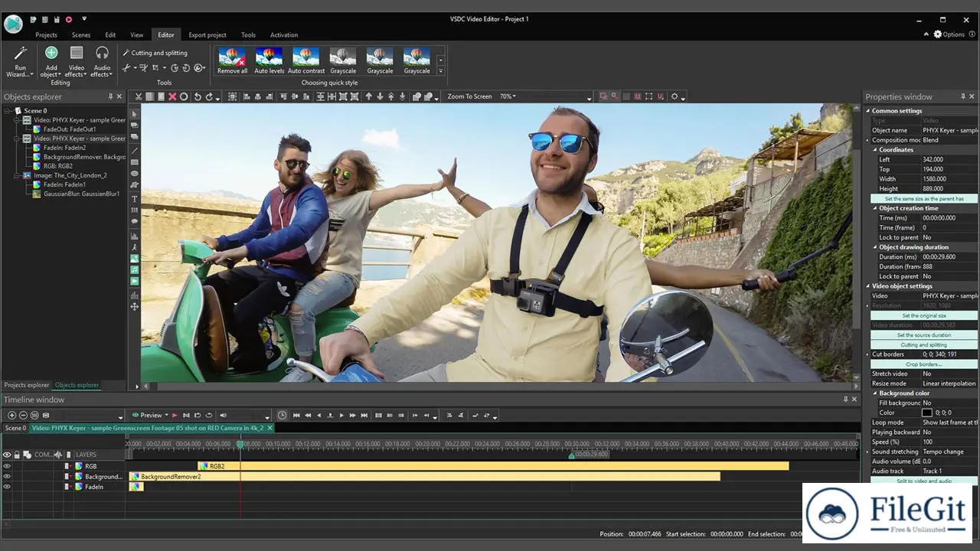Collapse the Background color section

(875, 393)
